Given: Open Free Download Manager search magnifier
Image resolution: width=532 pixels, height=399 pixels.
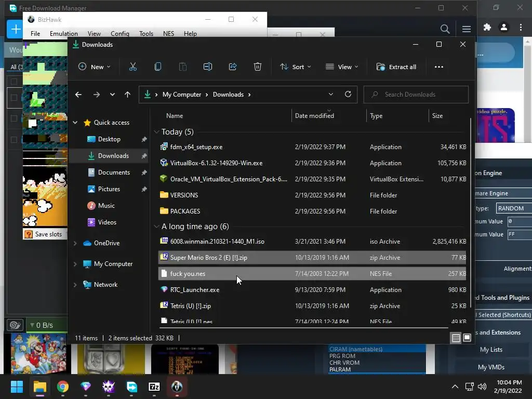Looking at the screenshot, I should pos(445,29).
